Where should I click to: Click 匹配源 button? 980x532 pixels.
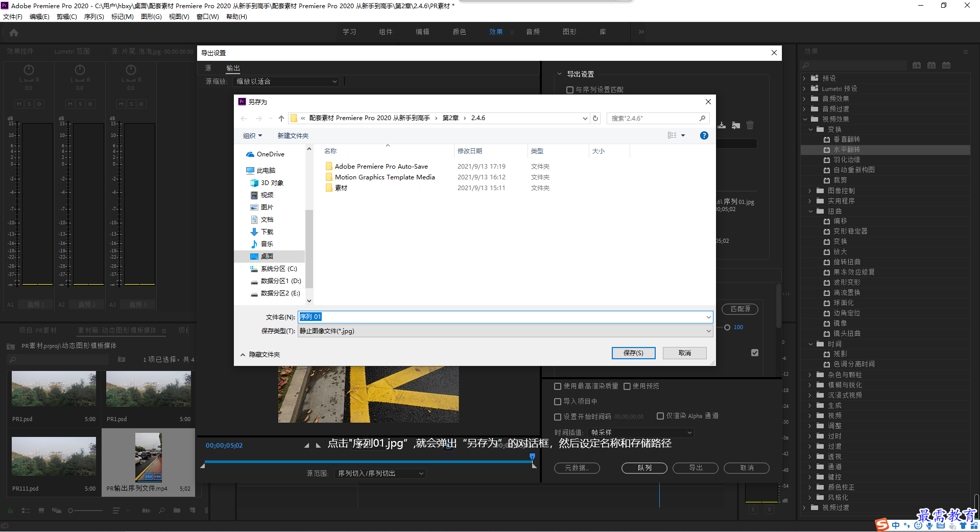click(x=740, y=309)
